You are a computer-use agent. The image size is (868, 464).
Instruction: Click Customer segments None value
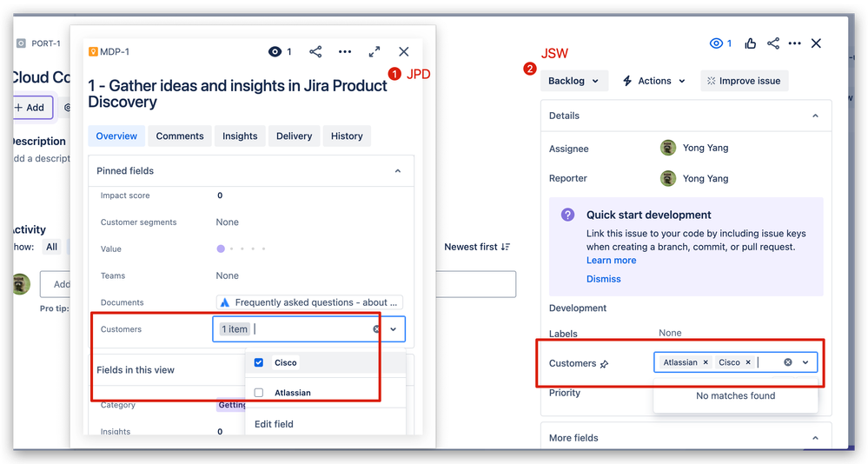(228, 222)
